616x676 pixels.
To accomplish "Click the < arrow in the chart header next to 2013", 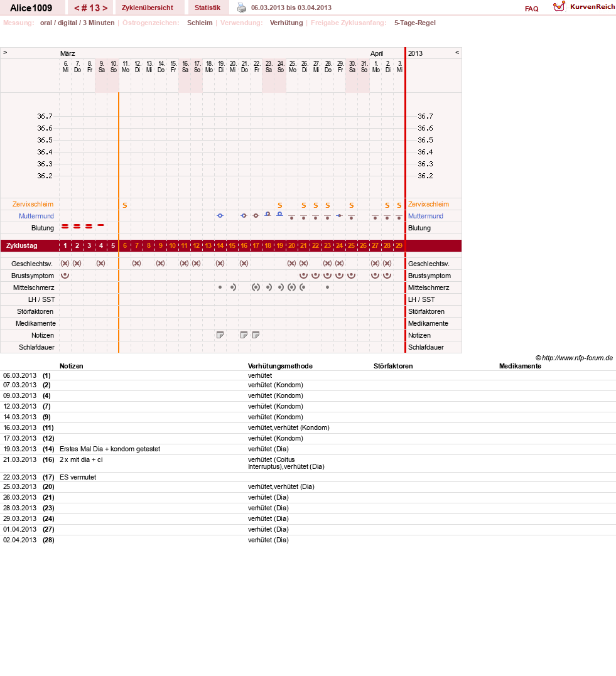I will [x=457, y=53].
